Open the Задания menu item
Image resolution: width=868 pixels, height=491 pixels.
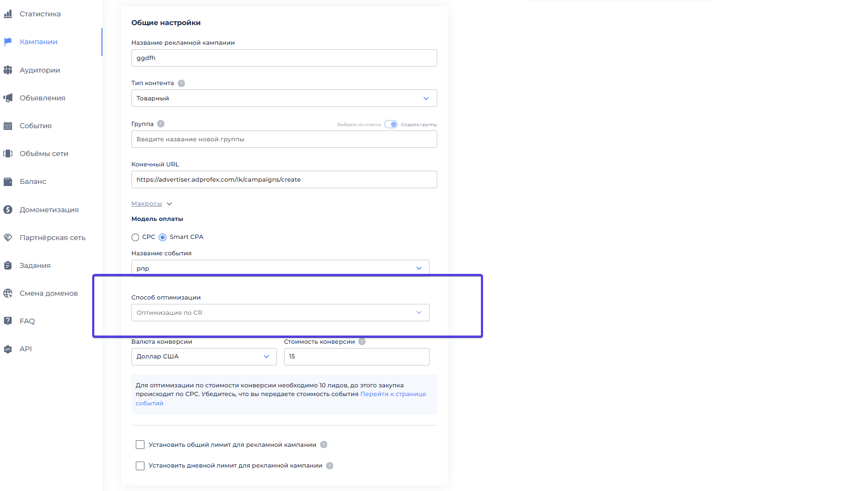[35, 266]
